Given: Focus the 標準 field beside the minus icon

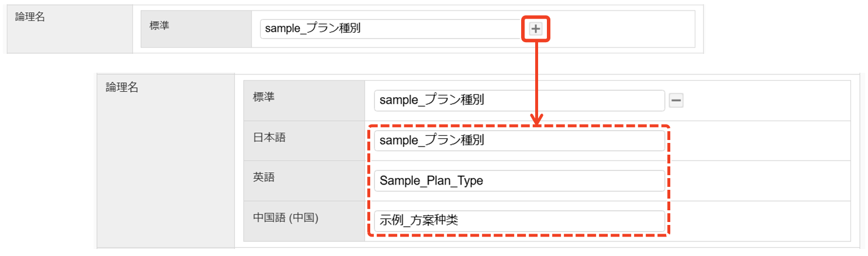Looking at the screenshot, I should tap(519, 101).
